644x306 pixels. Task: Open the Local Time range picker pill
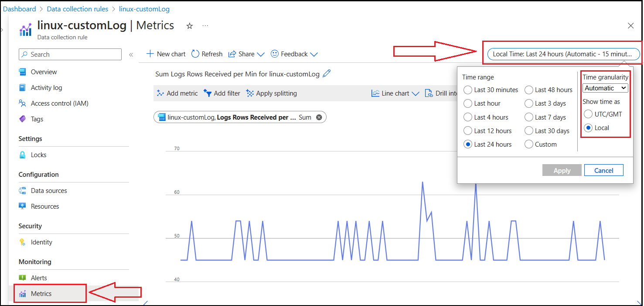(x=563, y=54)
